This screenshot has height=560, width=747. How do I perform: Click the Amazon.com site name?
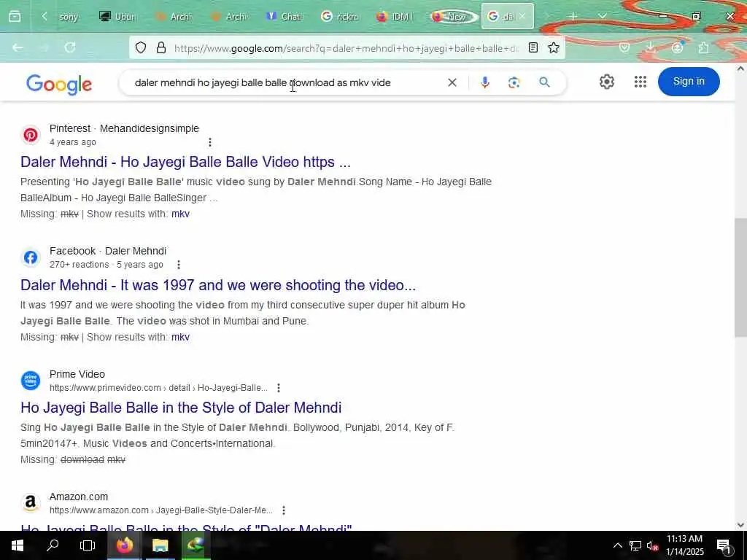(x=79, y=497)
